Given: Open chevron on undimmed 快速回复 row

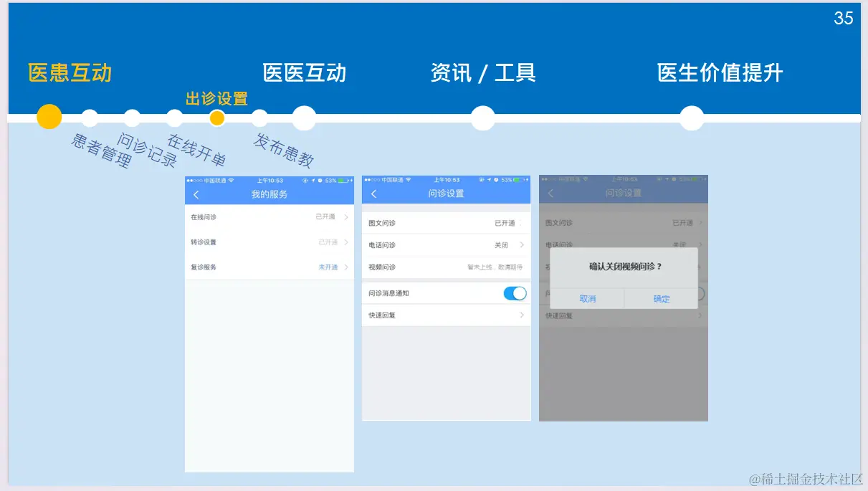Looking at the screenshot, I should click(x=522, y=315).
